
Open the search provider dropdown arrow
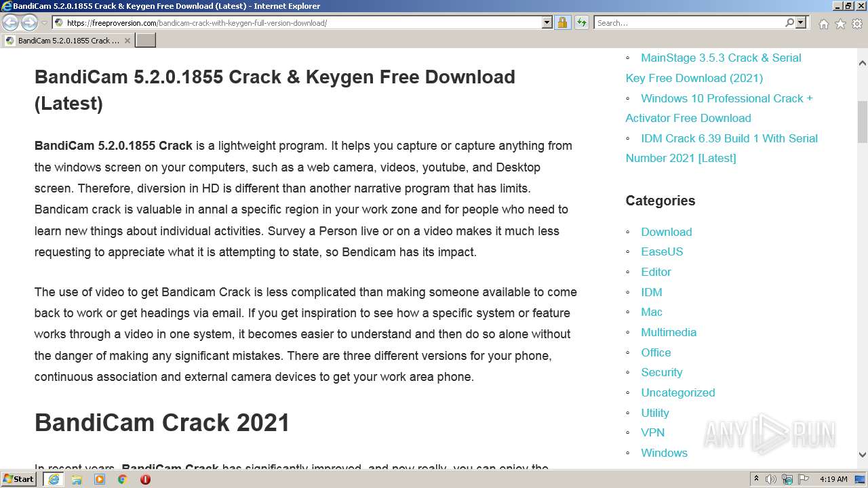[x=801, y=23]
